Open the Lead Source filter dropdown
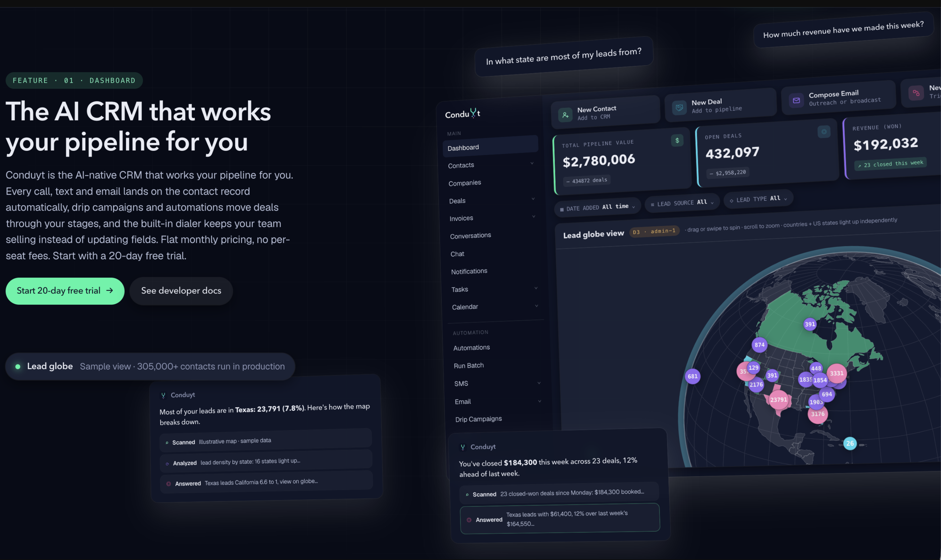This screenshot has width=941, height=560. (682, 203)
